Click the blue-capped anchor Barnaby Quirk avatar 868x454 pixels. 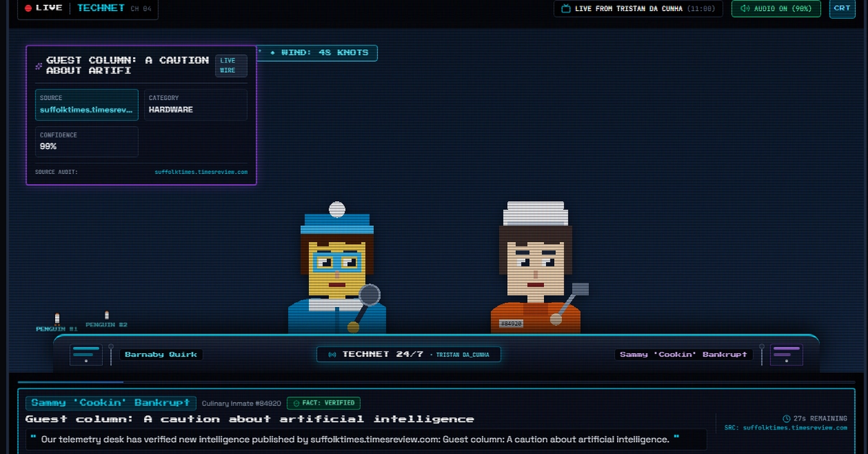337,268
